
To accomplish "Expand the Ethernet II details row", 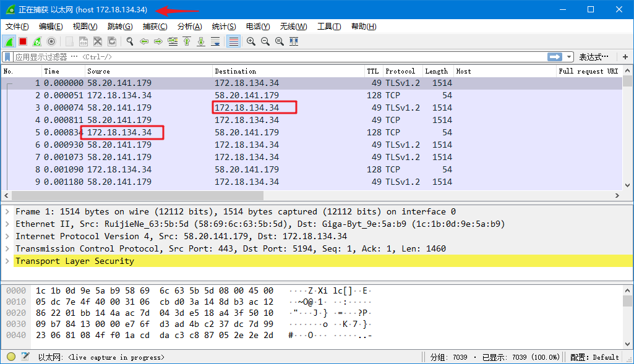I will (7, 224).
